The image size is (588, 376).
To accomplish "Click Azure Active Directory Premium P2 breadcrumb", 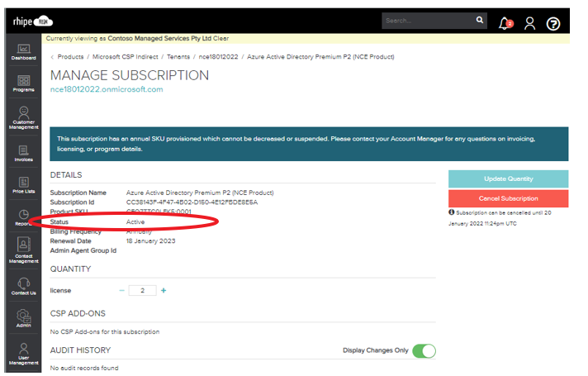I will (320, 57).
